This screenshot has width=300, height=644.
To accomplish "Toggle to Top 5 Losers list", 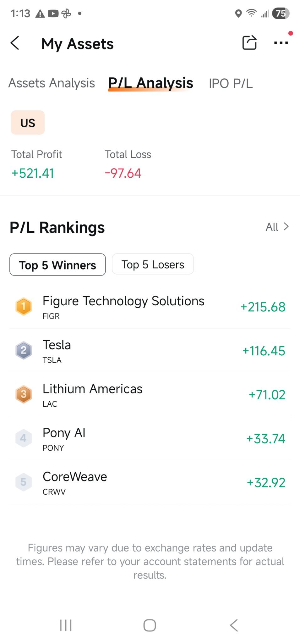I will (153, 264).
